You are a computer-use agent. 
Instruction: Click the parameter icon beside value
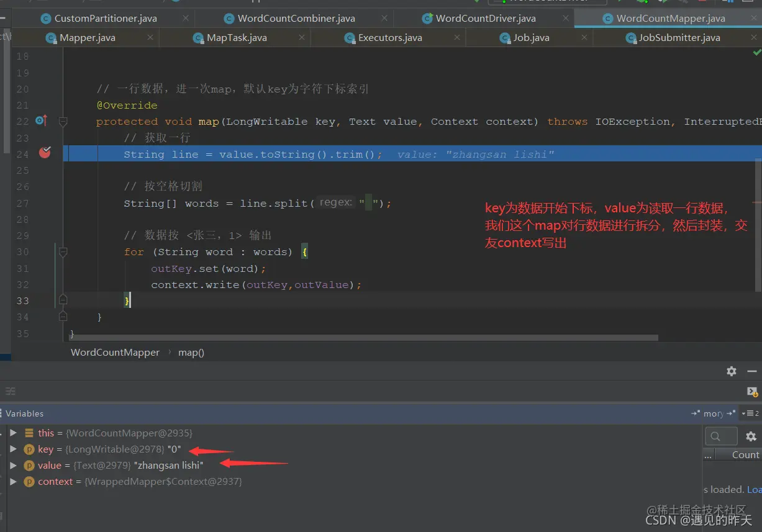point(29,466)
